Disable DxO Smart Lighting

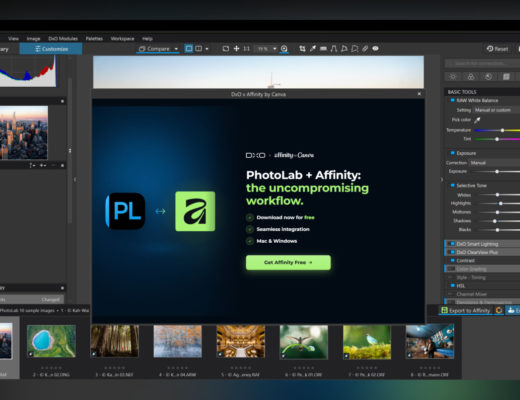click(x=452, y=244)
